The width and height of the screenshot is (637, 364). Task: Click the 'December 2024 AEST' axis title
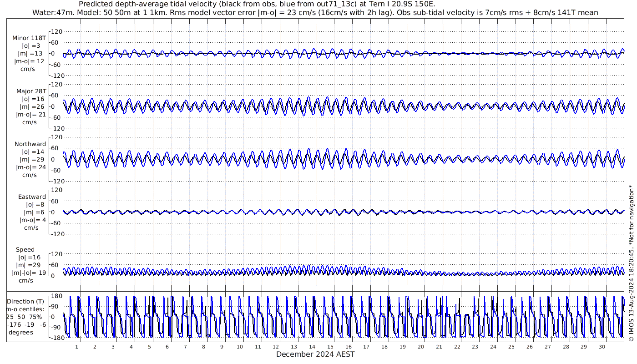[315, 354]
